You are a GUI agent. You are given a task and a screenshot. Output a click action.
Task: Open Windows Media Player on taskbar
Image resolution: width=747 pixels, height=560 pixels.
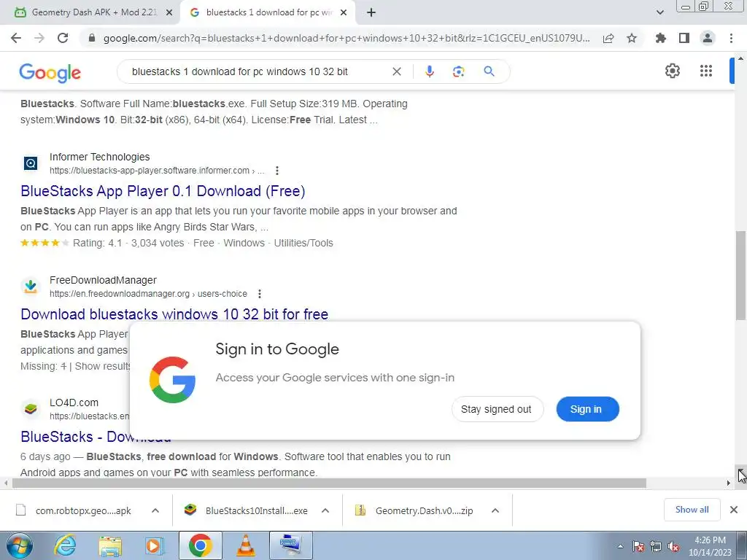(155, 545)
